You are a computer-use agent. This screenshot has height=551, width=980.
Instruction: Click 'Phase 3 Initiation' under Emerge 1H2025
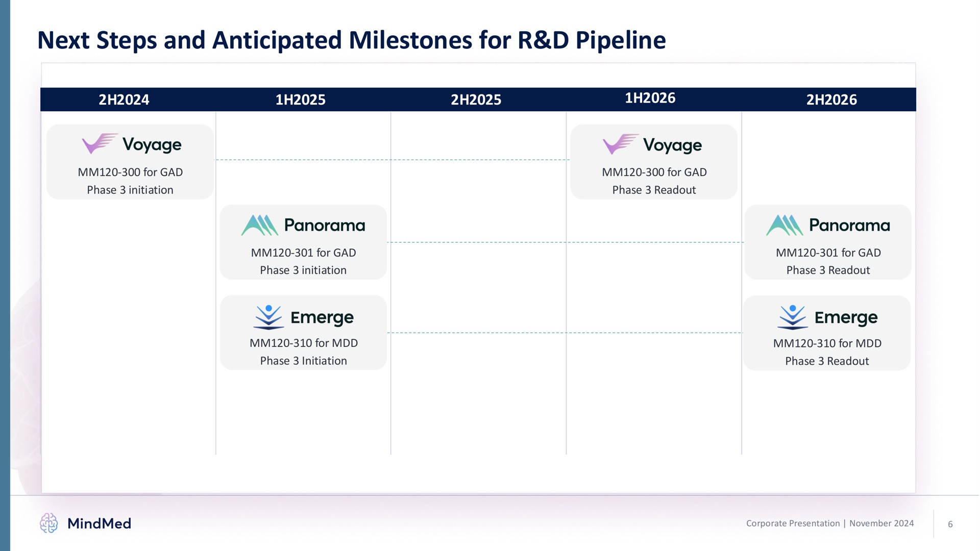[x=304, y=361]
